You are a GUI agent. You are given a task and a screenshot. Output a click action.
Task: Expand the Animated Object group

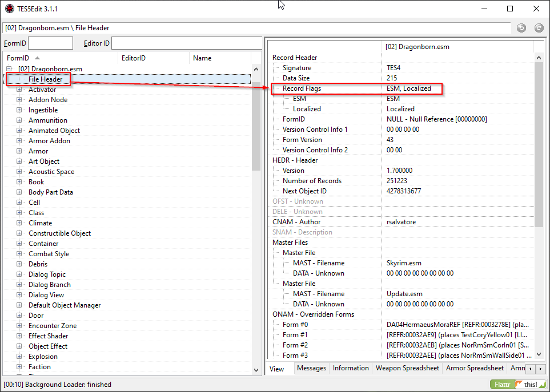[x=19, y=130]
